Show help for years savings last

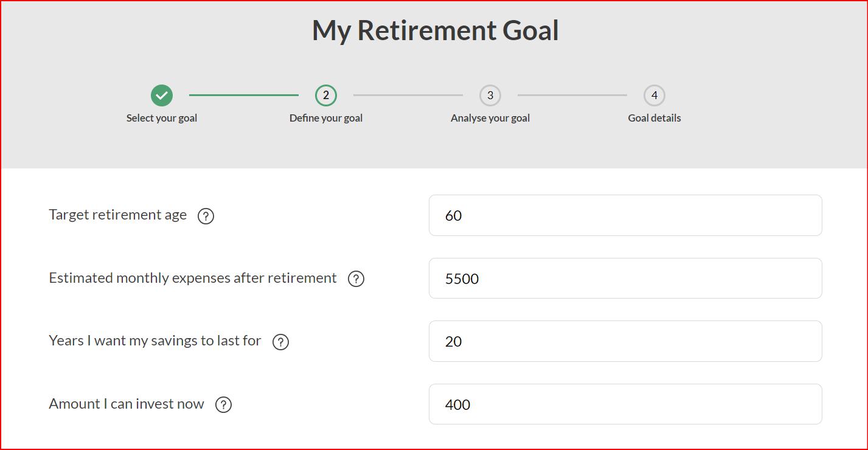pyautogui.click(x=280, y=342)
